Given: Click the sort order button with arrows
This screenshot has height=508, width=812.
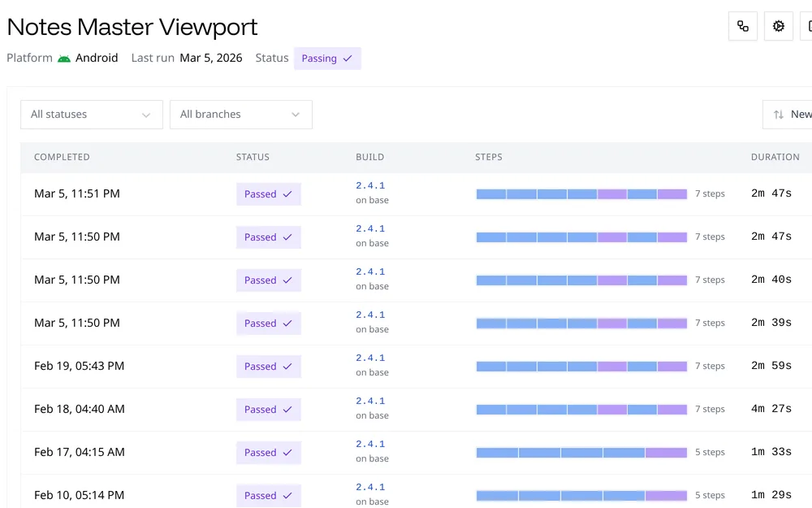Looking at the screenshot, I should (x=787, y=115).
